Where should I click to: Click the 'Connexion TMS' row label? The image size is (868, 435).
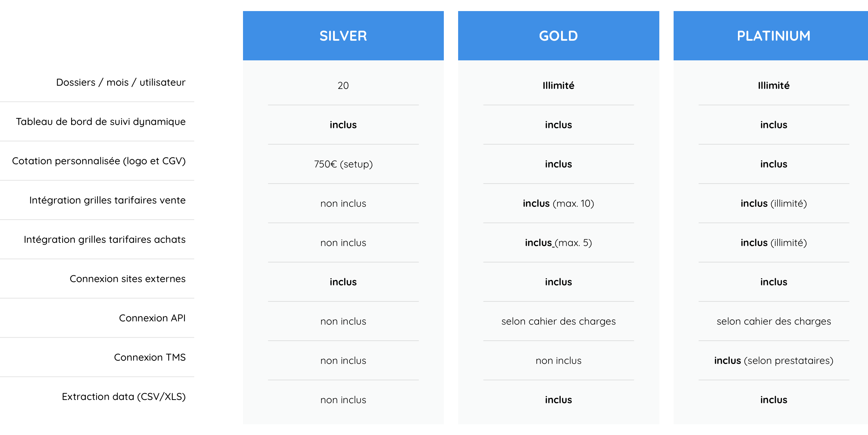click(150, 357)
